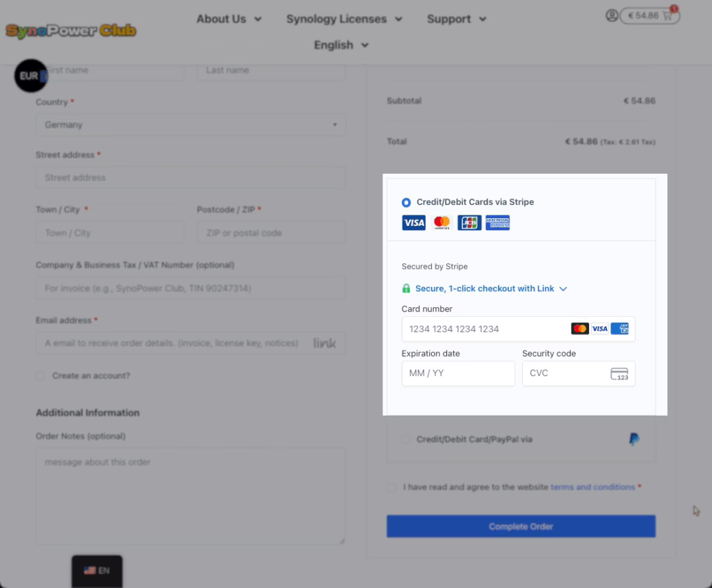This screenshot has height=588, width=712.
Task: Open the Country dropdown showing Germany
Action: coord(191,125)
